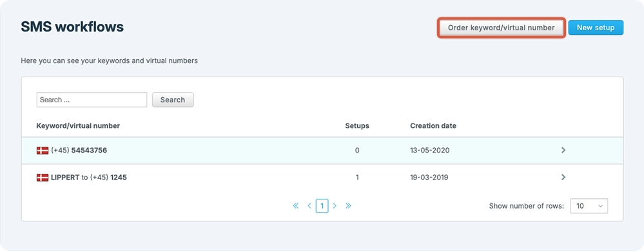The height and width of the screenshot is (251, 644).
Task: Click the 19-03-2019 date cell
Action: [429, 178]
